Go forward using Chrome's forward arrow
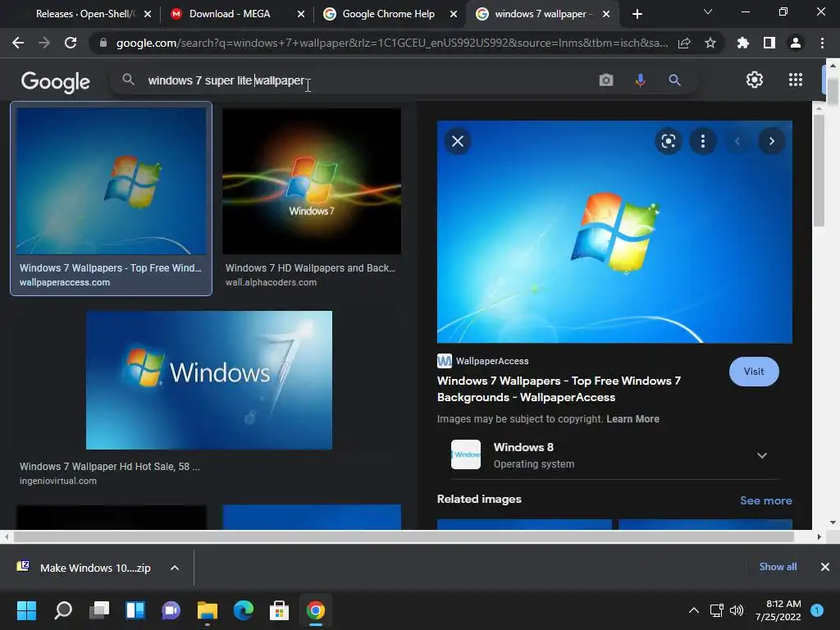Viewport: 840px width, 630px height. (44, 43)
